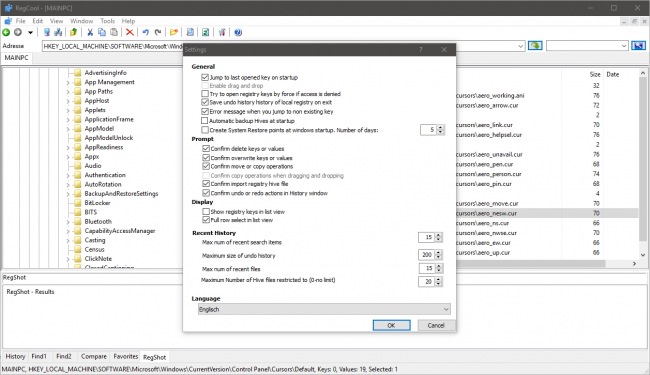Toggle Jump to last opened key on startup
The height and width of the screenshot is (375, 650).
(x=204, y=77)
